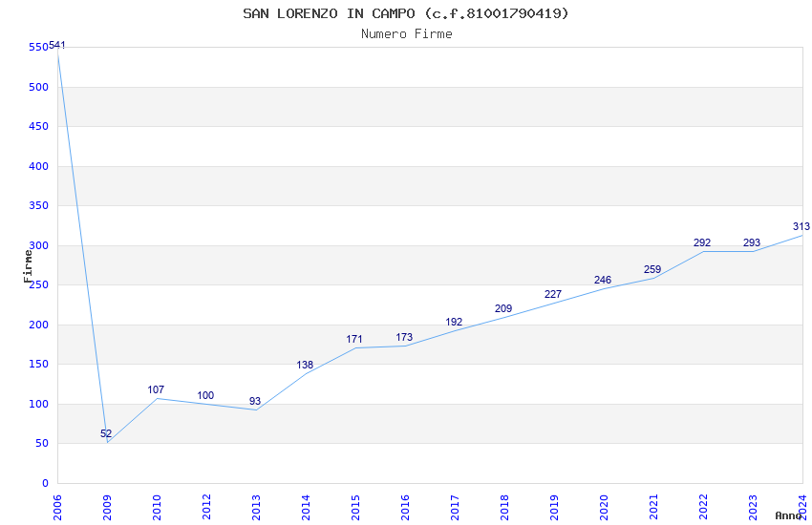The height and width of the screenshot is (525, 812).
Task: Click the x-axis year 2021
Action: 653,508
